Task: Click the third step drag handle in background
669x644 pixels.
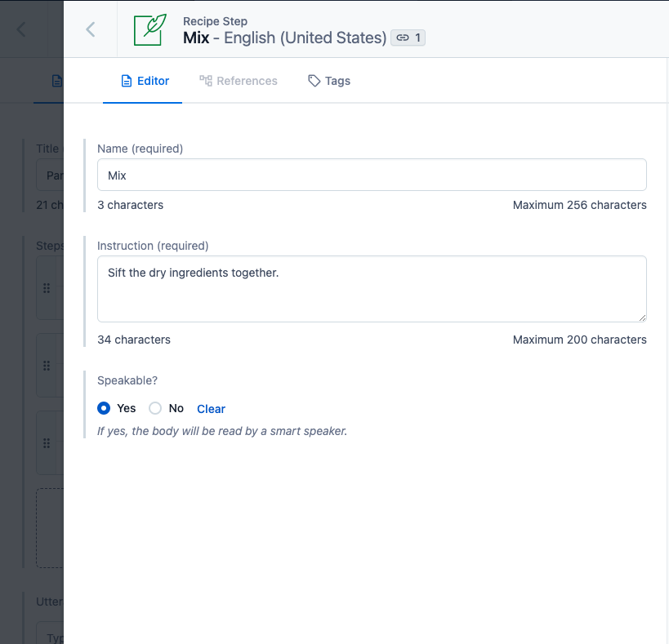Action: click(47, 443)
